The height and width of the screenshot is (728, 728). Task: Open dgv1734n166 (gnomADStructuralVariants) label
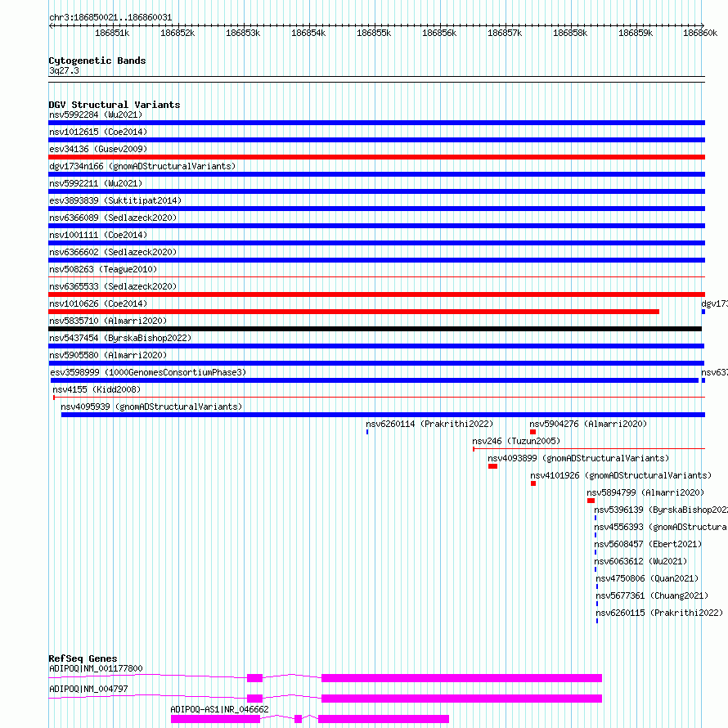142,166
